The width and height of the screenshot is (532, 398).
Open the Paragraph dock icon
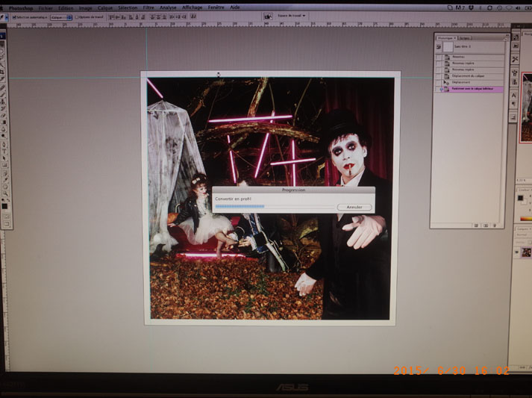tap(513, 103)
